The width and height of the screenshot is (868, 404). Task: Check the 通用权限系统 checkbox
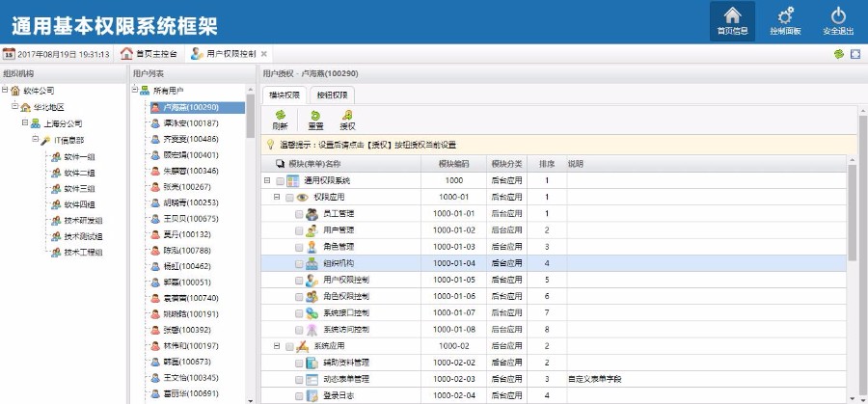[280, 181]
